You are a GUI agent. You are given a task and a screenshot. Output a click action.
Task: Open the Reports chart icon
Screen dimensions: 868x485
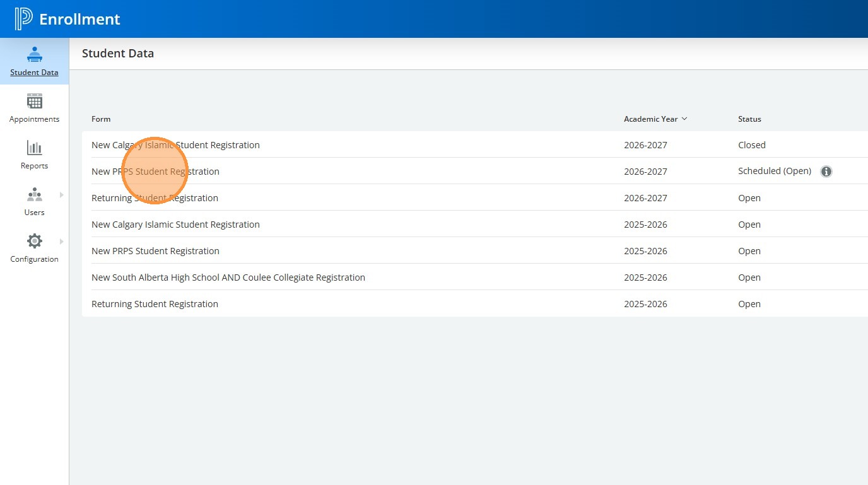click(34, 148)
